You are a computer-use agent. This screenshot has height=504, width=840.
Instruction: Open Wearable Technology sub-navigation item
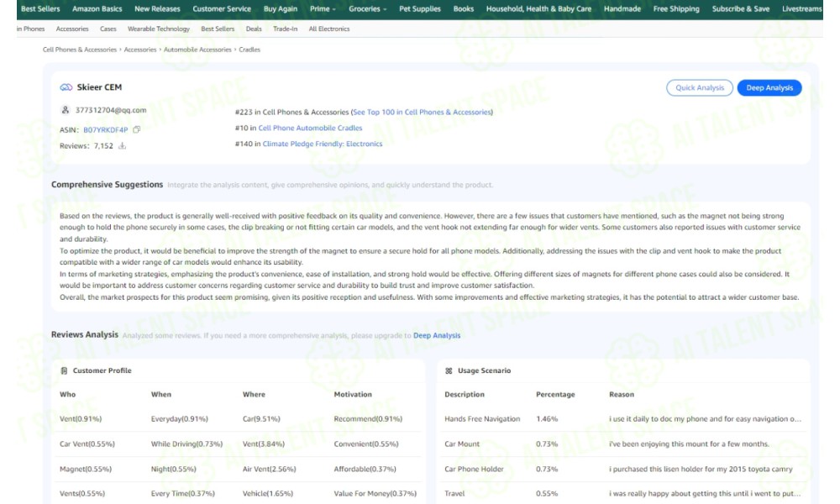click(x=159, y=29)
